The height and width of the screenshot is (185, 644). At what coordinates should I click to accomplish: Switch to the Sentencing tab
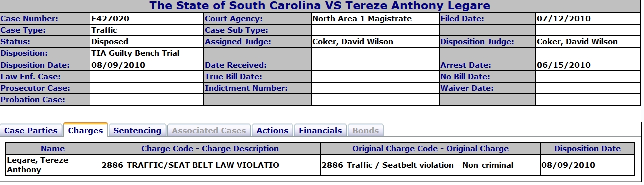[x=137, y=131]
